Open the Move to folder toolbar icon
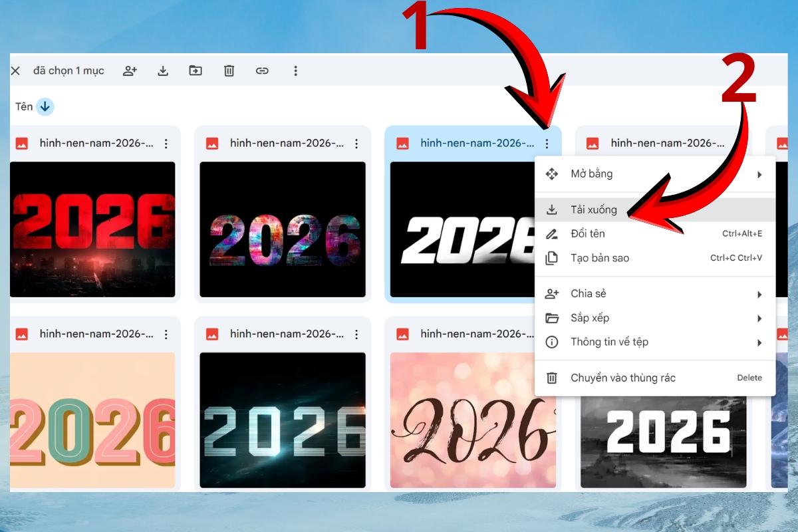798x532 pixels. pyautogui.click(x=196, y=70)
